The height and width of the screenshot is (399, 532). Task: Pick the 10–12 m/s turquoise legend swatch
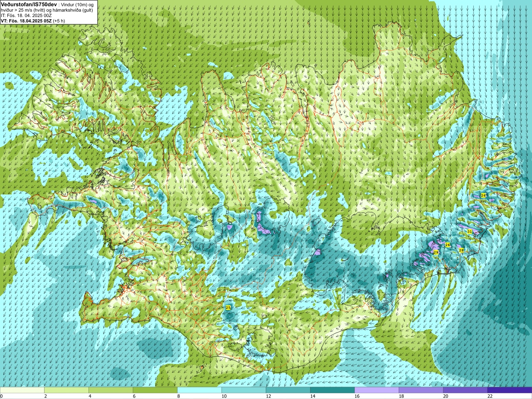pos(244,390)
